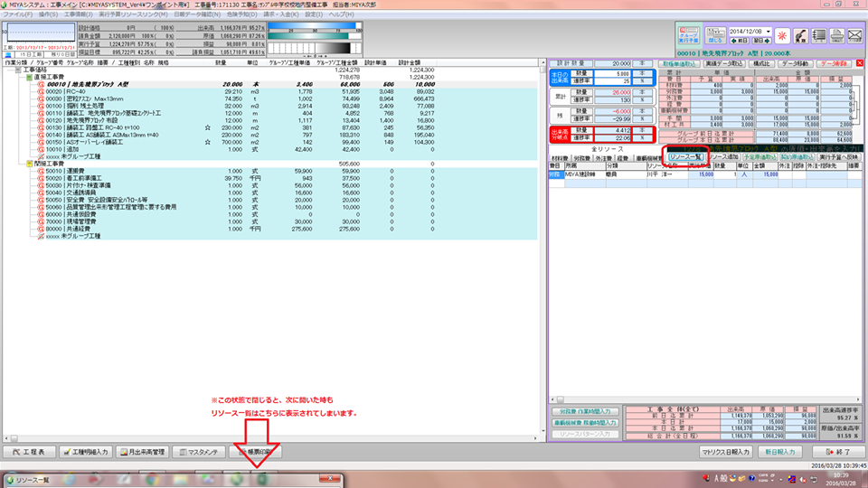The image size is (868, 488).
Task: Click the 終了 exit button
Action: click(x=838, y=452)
